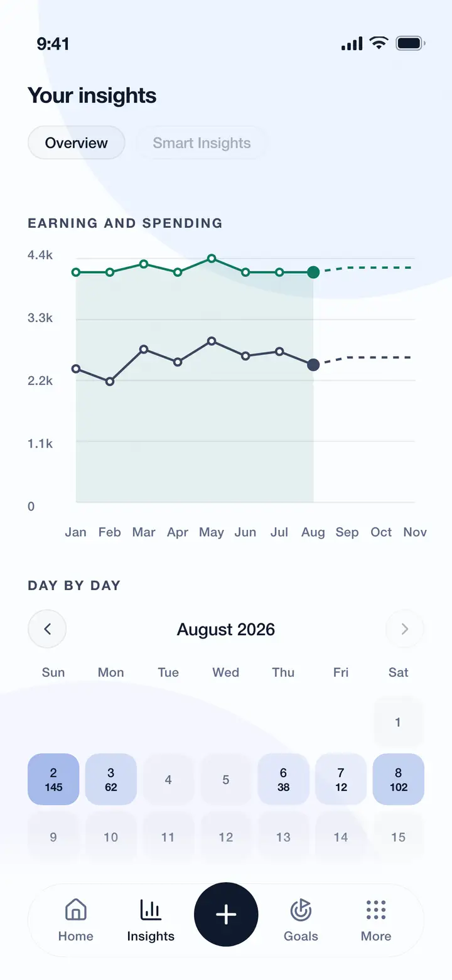Open the More dots grid icon
Image resolution: width=452 pixels, height=980 pixels.
(376, 909)
